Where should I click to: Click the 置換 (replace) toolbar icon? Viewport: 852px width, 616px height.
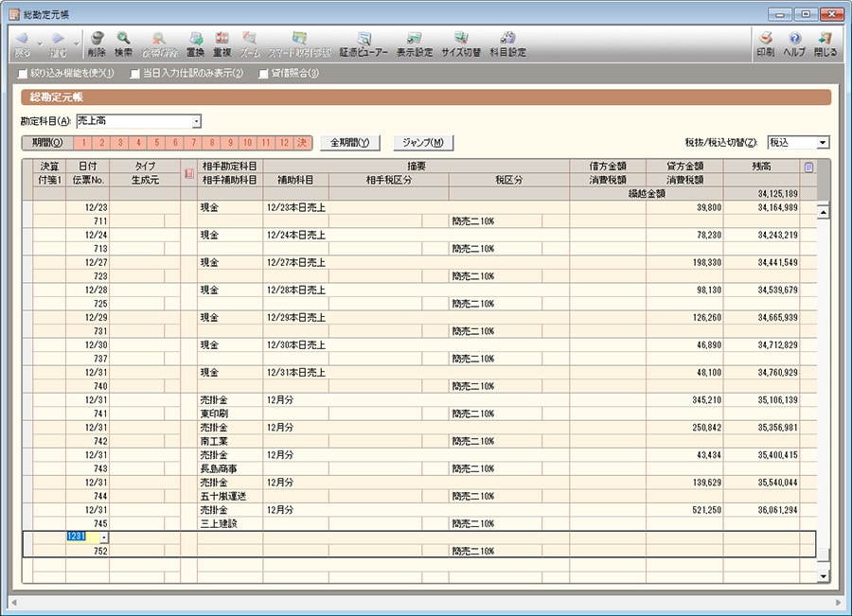tap(195, 44)
